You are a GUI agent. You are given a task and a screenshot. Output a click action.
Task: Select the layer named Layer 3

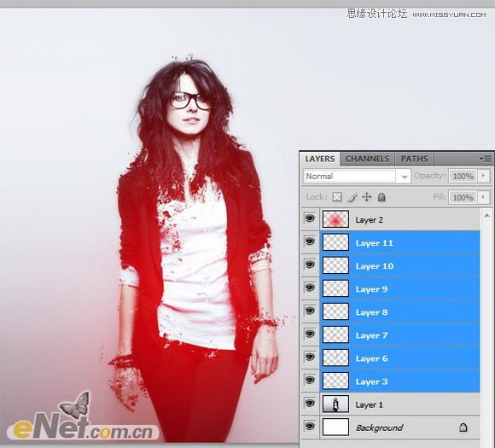[x=371, y=381]
